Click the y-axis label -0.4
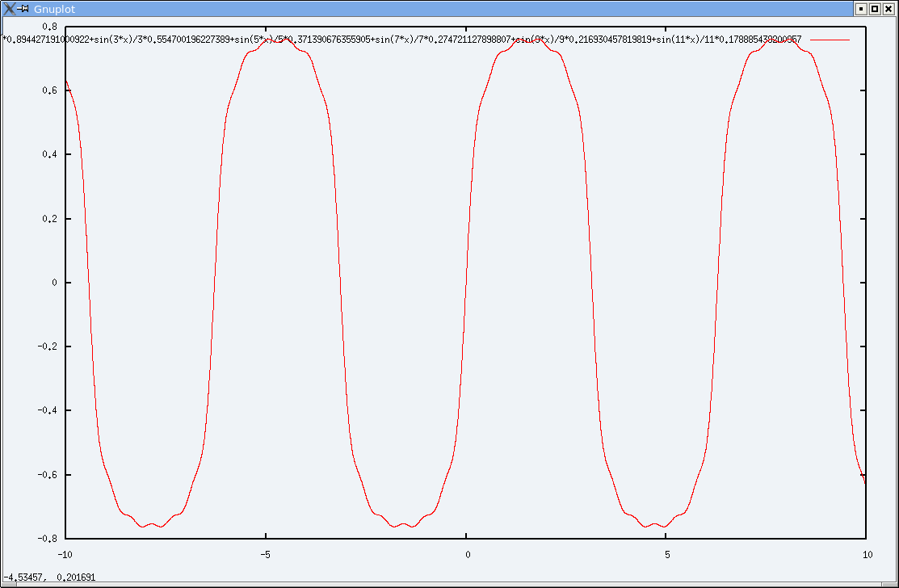Viewport: 899px width, 588px height. [48, 411]
